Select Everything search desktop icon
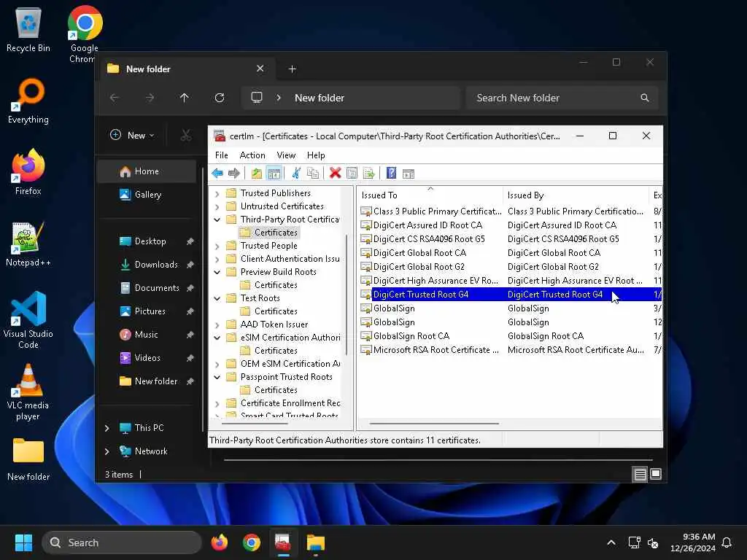Screen dimensions: 747x560 (28, 101)
